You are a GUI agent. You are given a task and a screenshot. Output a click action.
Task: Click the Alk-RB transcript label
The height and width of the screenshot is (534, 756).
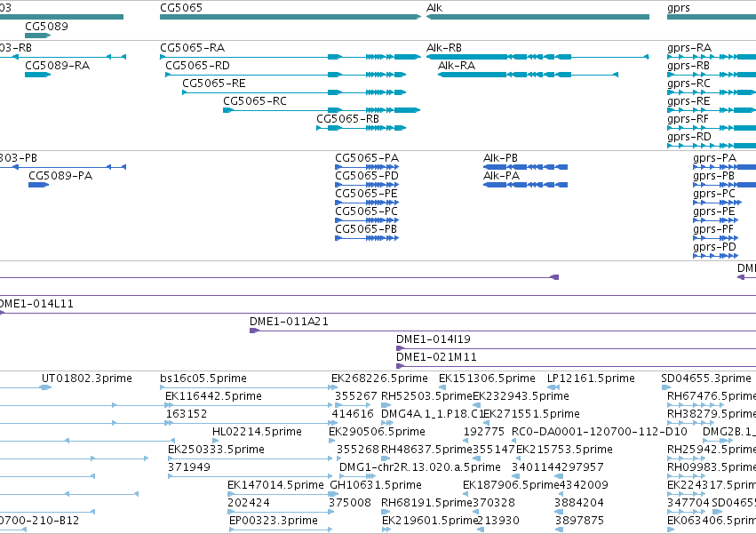tap(444, 48)
